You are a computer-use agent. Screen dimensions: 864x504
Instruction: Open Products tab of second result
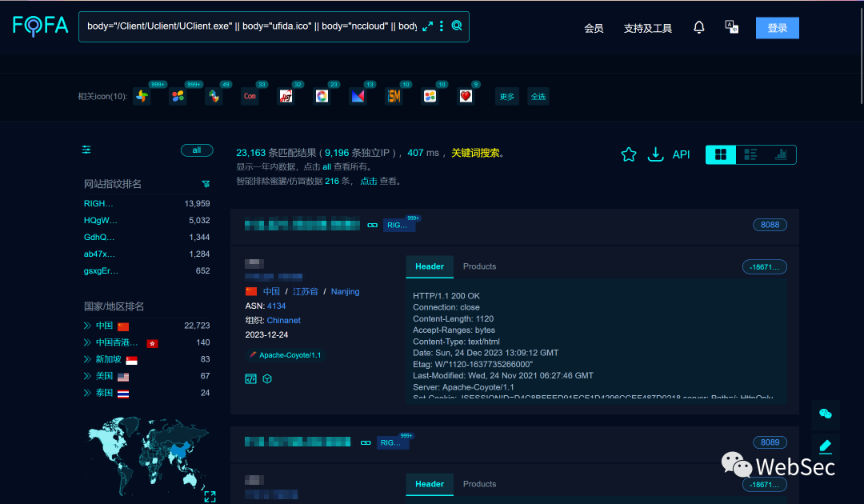[479, 484]
